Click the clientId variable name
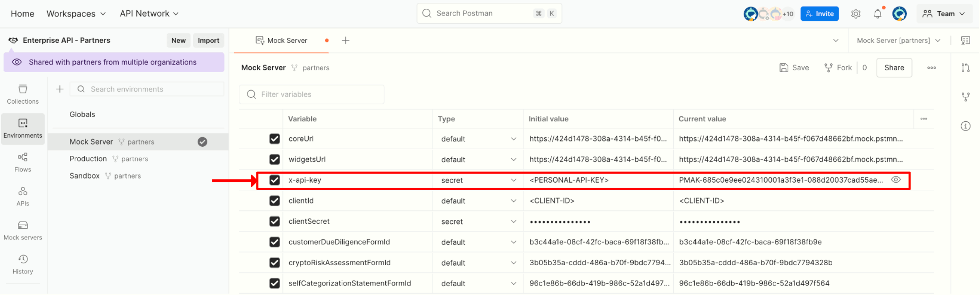The image size is (980, 295). point(301,201)
